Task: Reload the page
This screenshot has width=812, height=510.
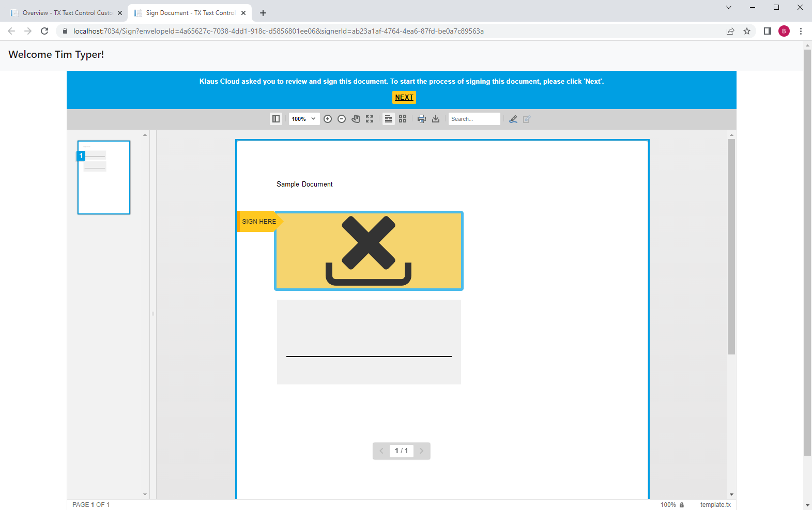Action: tap(44, 31)
